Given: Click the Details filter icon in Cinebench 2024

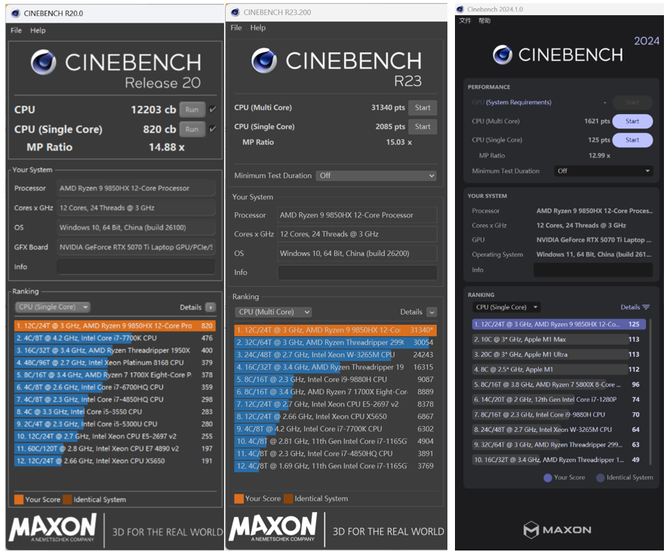Looking at the screenshot, I should point(645,307).
